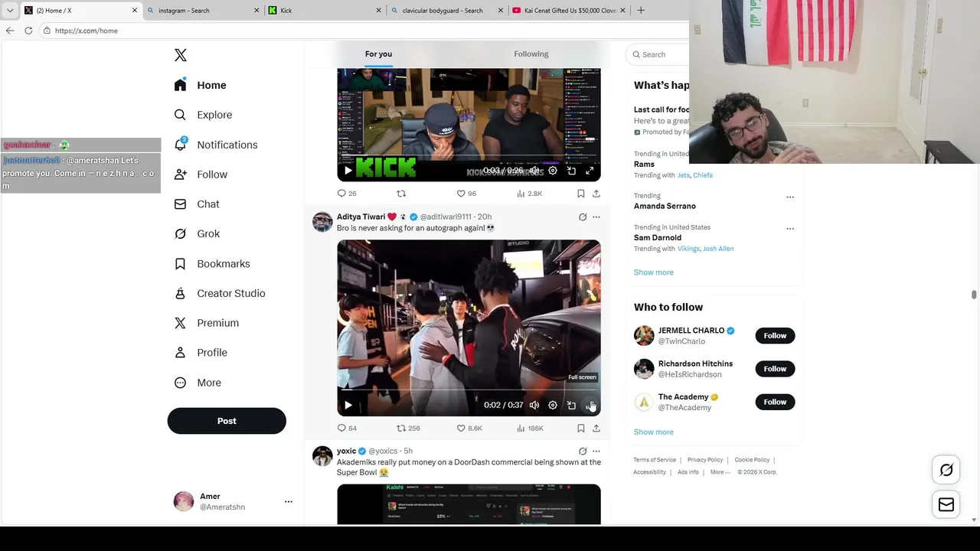Repost the Aditya Tiwari post with 256 reposts

click(x=408, y=428)
